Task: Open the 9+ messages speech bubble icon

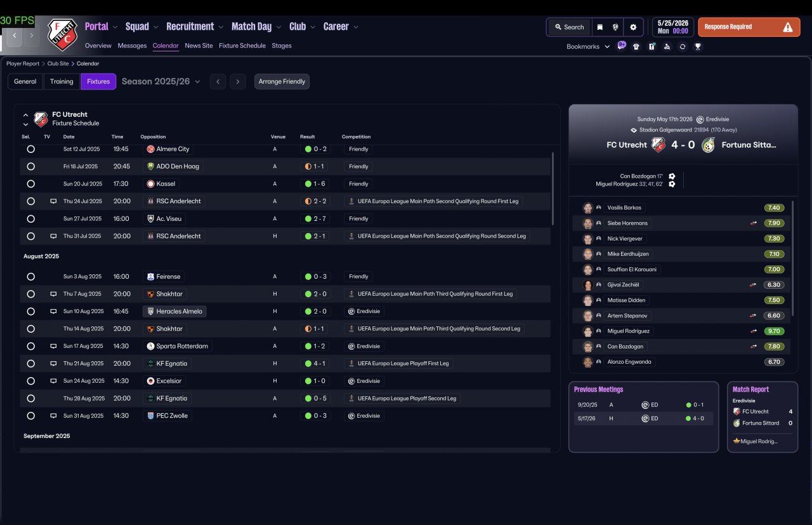Action: point(621,46)
